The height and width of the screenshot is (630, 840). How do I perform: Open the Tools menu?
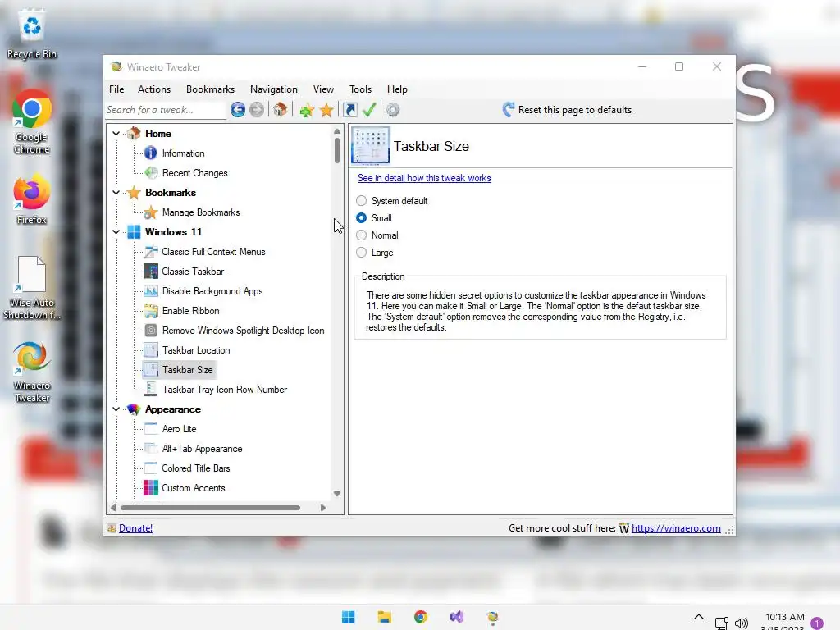(x=361, y=89)
